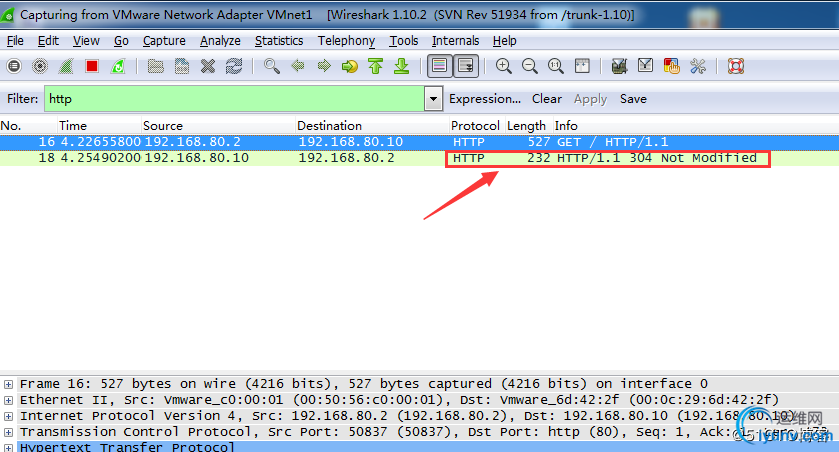Image resolution: width=839 pixels, height=452 pixels.
Task: Restart the running live capture icon
Action: 118,66
